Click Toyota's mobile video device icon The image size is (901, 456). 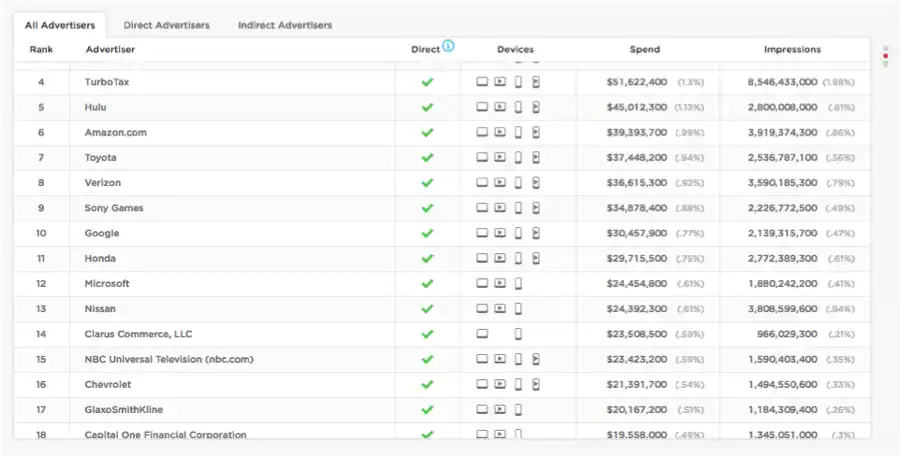coord(536,157)
